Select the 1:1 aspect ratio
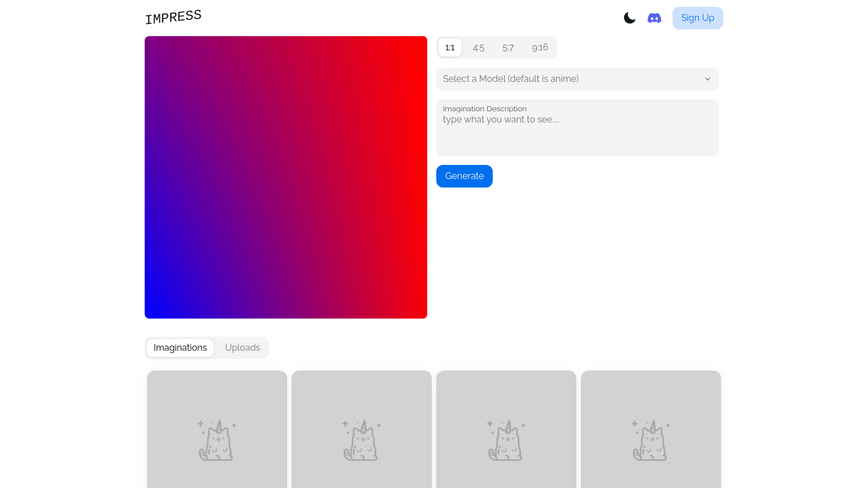This screenshot has height=488, width=868. coord(450,47)
